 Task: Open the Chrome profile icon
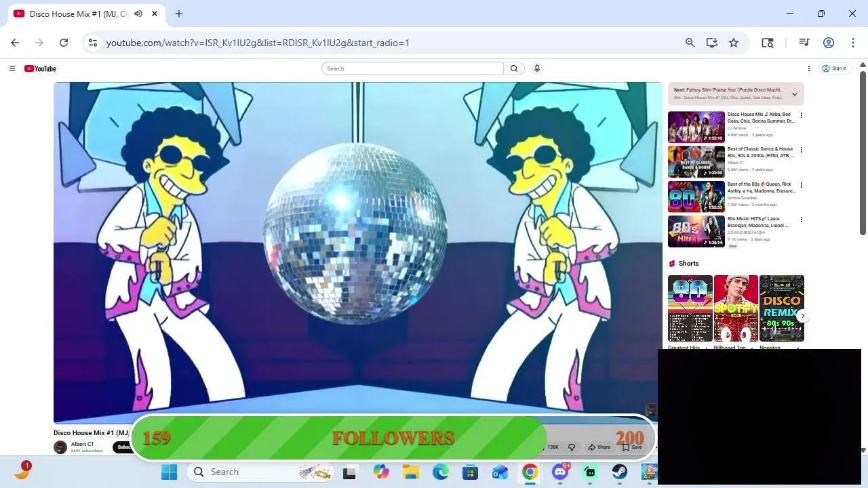829,43
